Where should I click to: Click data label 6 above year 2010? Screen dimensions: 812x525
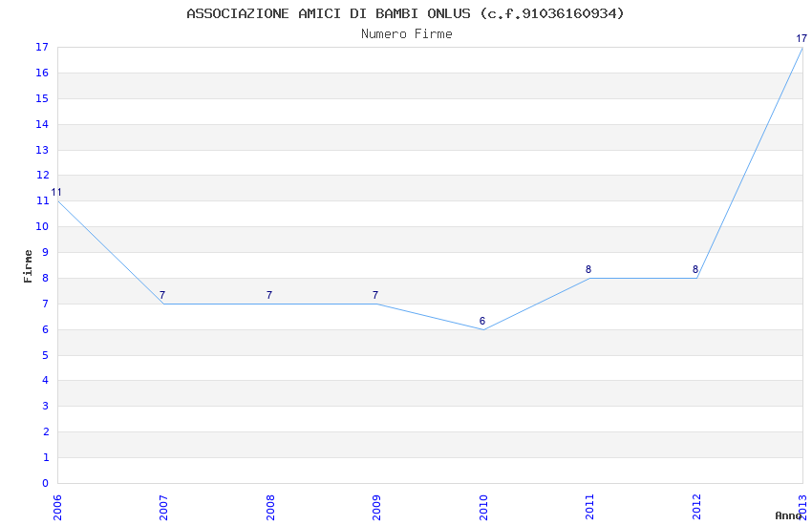click(x=482, y=322)
